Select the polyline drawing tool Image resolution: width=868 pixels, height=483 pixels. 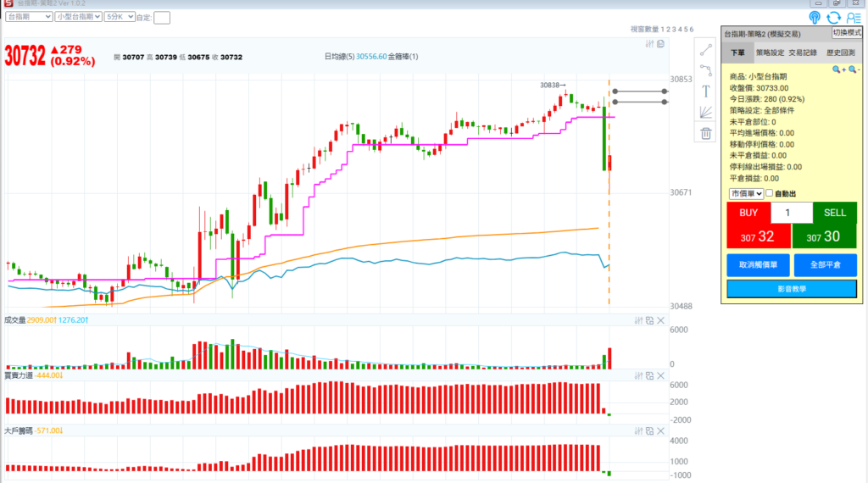pos(705,71)
